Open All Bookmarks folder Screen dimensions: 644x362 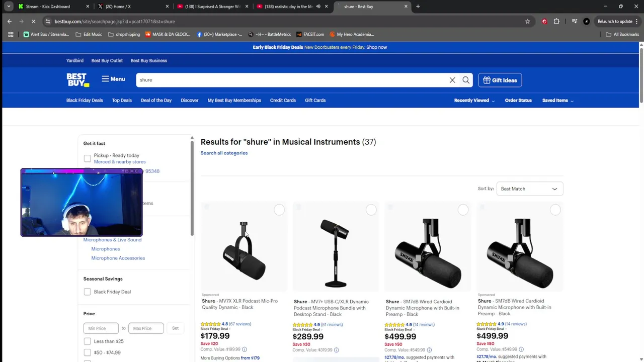(622, 34)
